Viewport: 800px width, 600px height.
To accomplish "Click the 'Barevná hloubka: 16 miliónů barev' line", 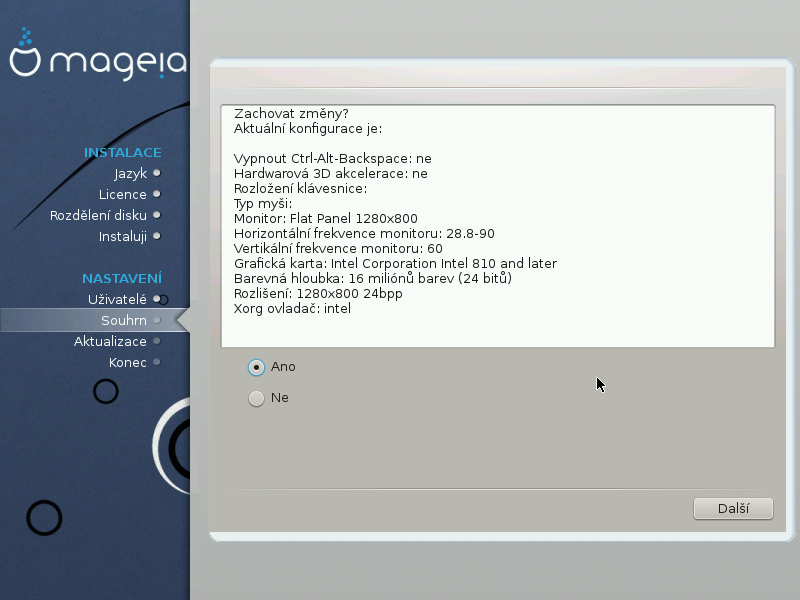I will pyautogui.click(x=373, y=279).
